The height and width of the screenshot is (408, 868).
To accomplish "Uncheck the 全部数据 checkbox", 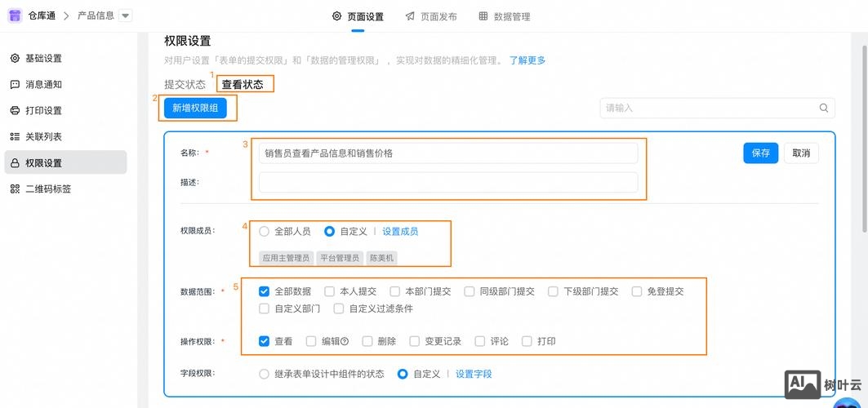I will click(264, 291).
